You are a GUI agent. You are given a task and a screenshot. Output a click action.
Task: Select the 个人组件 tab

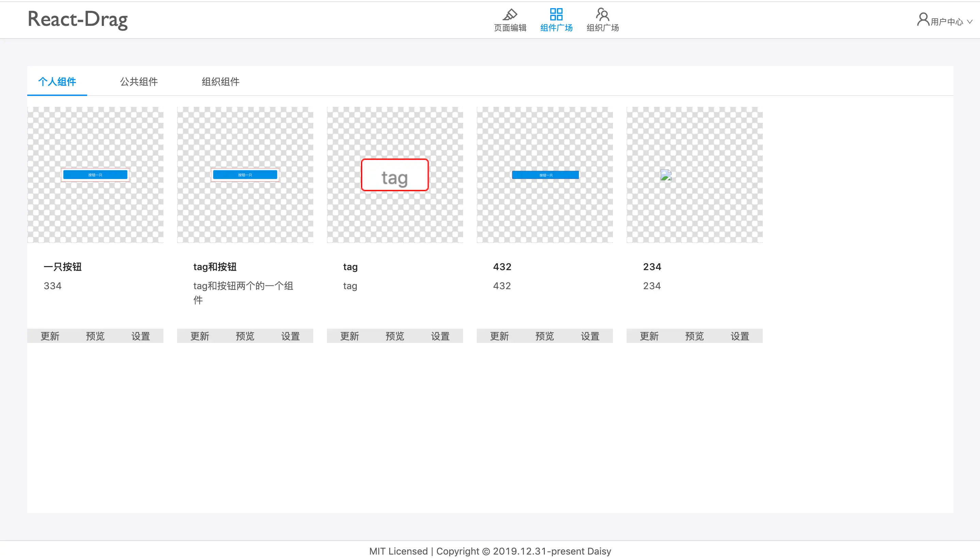click(x=57, y=82)
